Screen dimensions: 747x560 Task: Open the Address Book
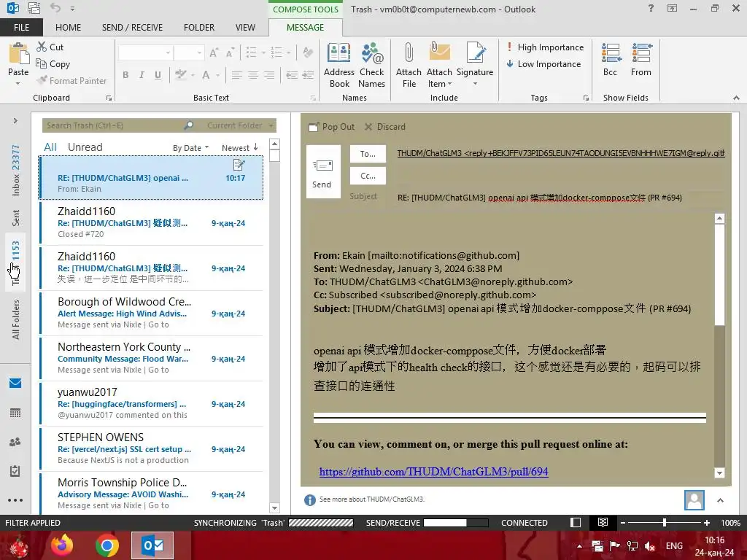click(339, 65)
